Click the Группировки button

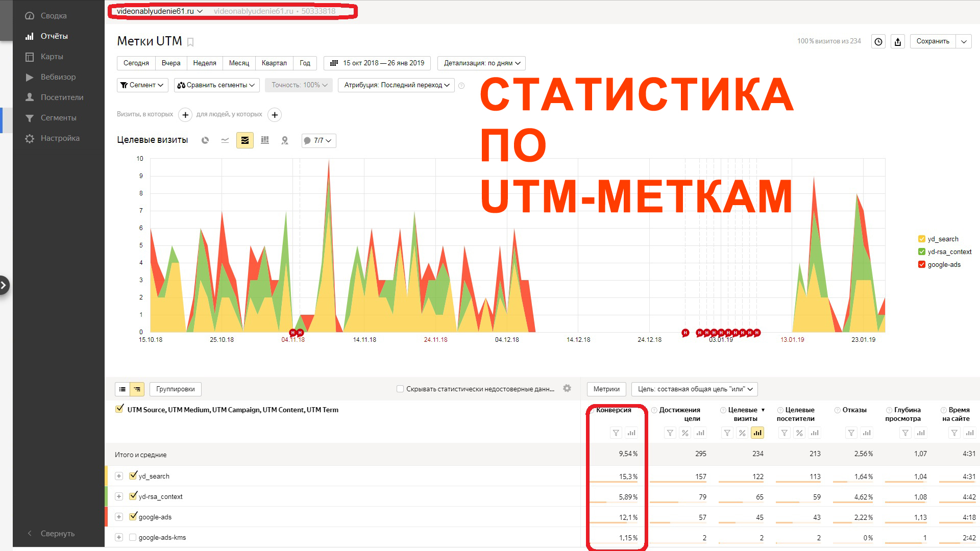click(175, 389)
